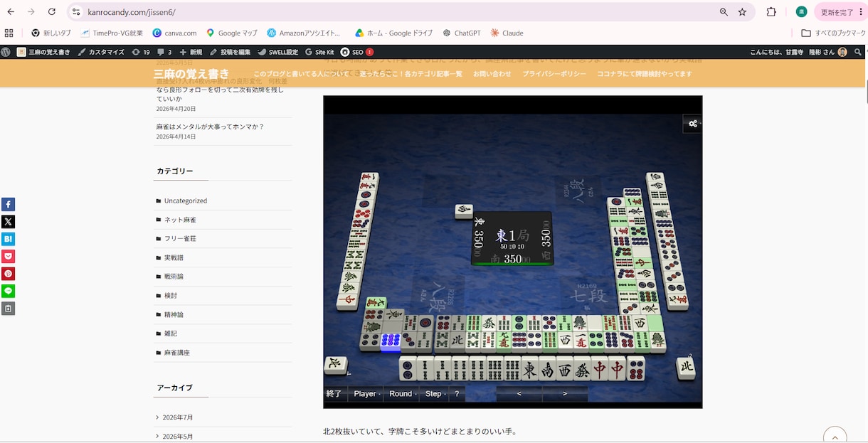This screenshot has height=443, width=868.
Task: Share the post on Facebook
Action: pos(8,204)
